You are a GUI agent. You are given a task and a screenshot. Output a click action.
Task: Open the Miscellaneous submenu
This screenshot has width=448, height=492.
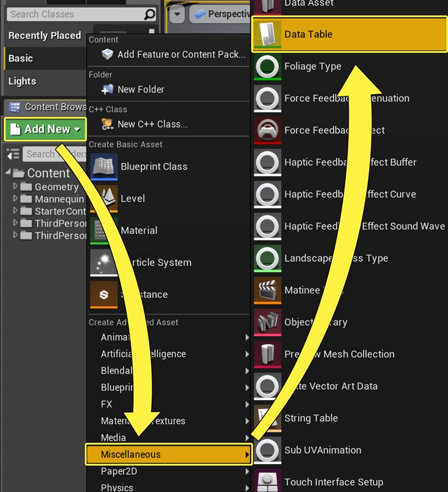click(169, 454)
